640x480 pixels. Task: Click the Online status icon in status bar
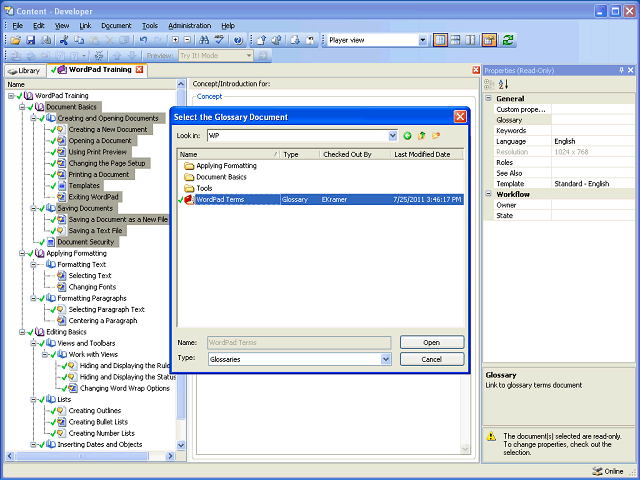click(x=597, y=471)
